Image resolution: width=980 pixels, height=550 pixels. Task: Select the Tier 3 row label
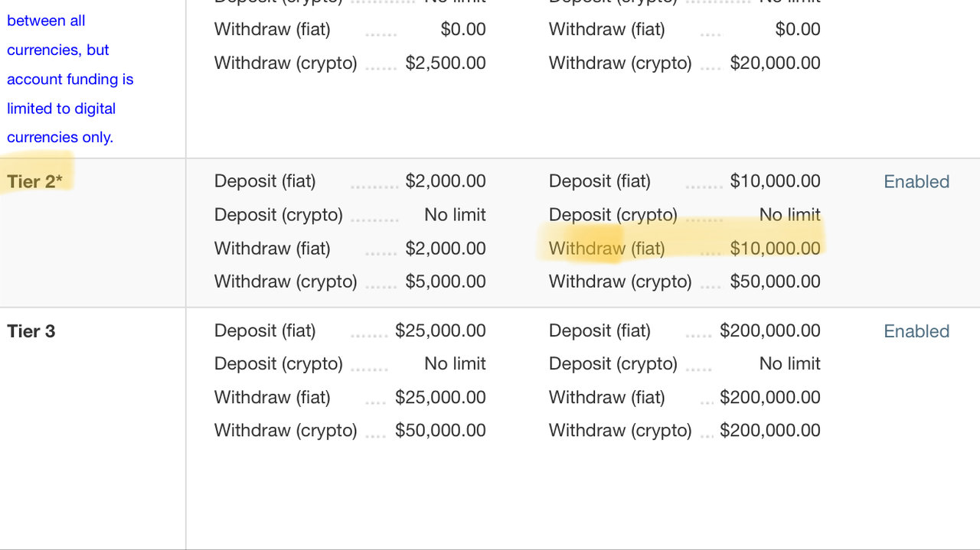(x=31, y=331)
